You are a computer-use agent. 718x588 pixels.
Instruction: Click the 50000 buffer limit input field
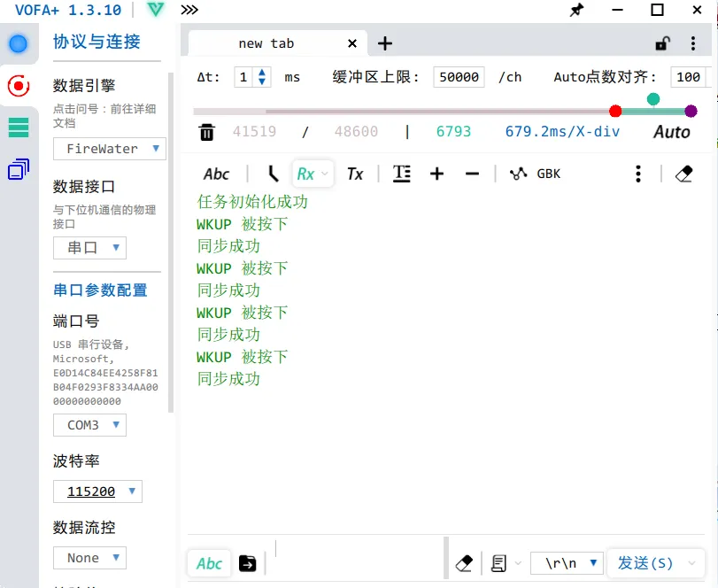[x=459, y=77]
